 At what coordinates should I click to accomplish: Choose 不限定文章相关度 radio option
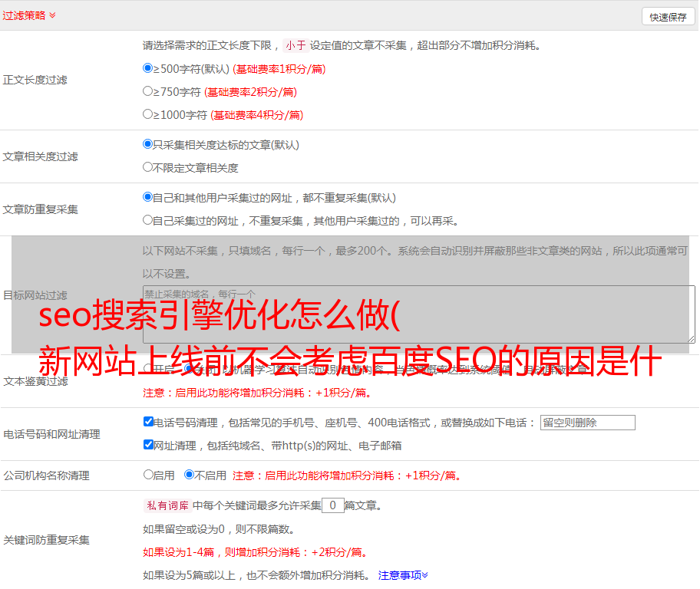(147, 167)
